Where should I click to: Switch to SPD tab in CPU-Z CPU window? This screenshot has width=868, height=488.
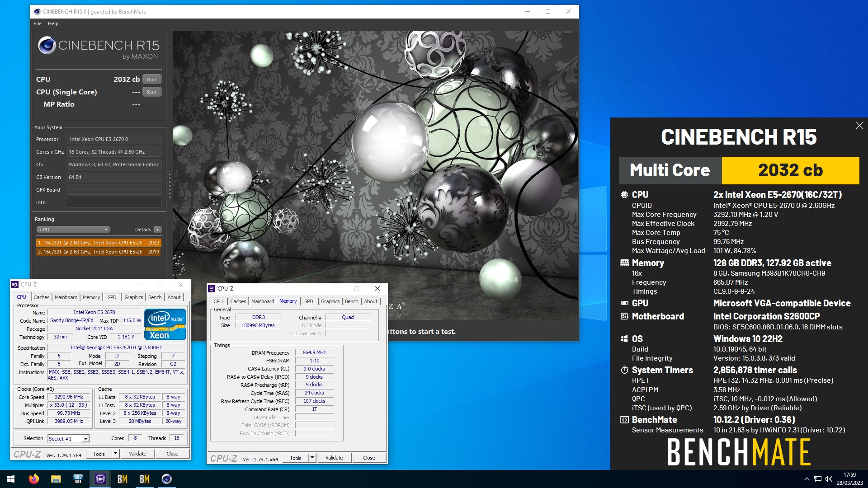click(112, 297)
